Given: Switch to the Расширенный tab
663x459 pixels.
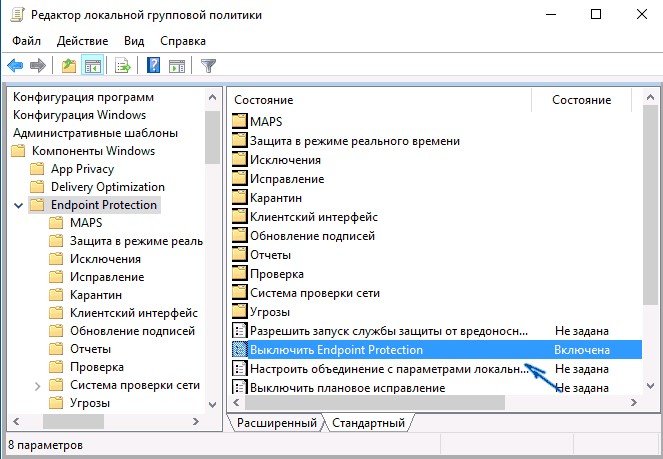Looking at the screenshot, I should pos(276,424).
